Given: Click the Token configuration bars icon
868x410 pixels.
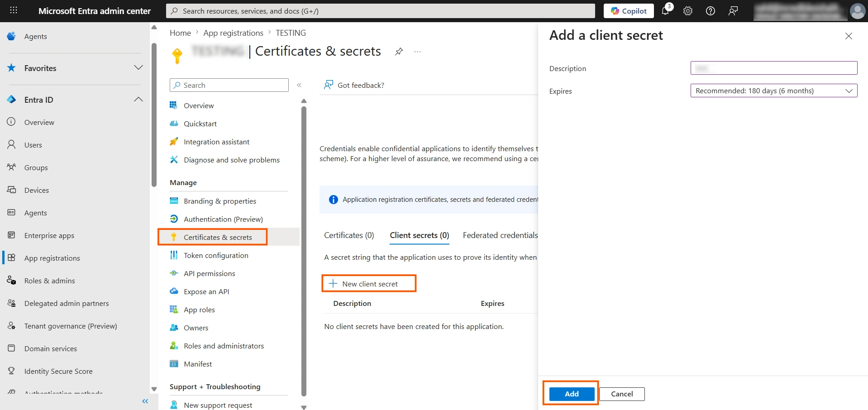Looking at the screenshot, I should [x=174, y=255].
